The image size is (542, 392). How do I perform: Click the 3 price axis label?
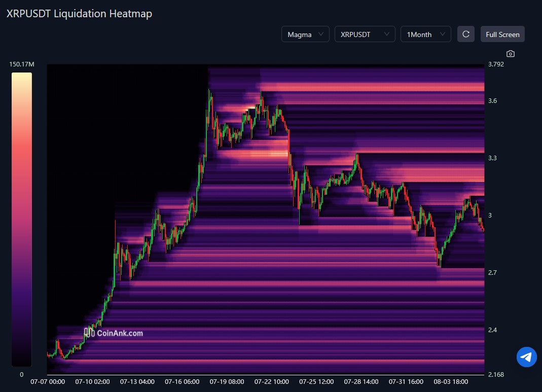(x=490, y=216)
